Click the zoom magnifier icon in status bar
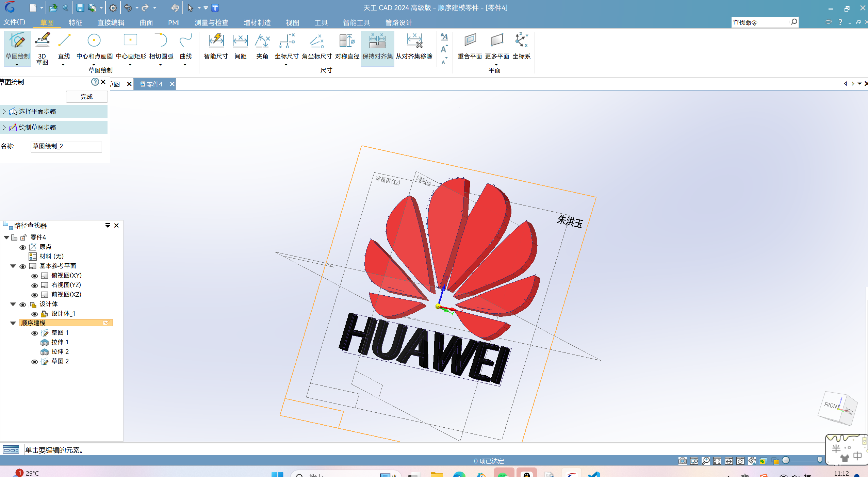Screen dimensions: 868x477 click(x=706, y=461)
